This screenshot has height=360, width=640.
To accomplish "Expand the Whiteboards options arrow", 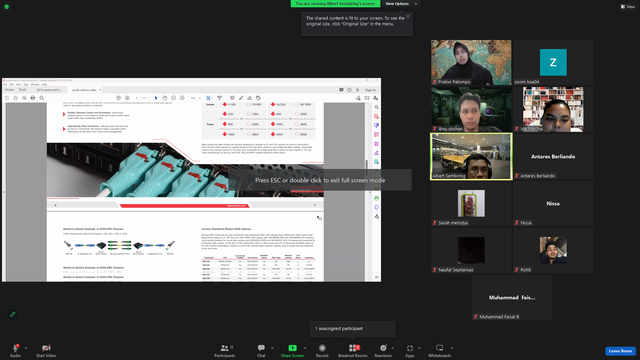I will [452, 348].
